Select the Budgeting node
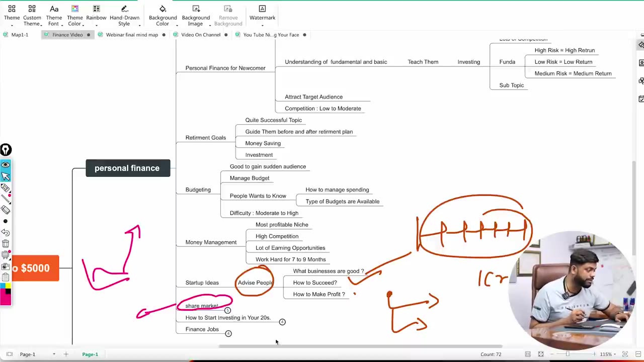 tap(198, 190)
